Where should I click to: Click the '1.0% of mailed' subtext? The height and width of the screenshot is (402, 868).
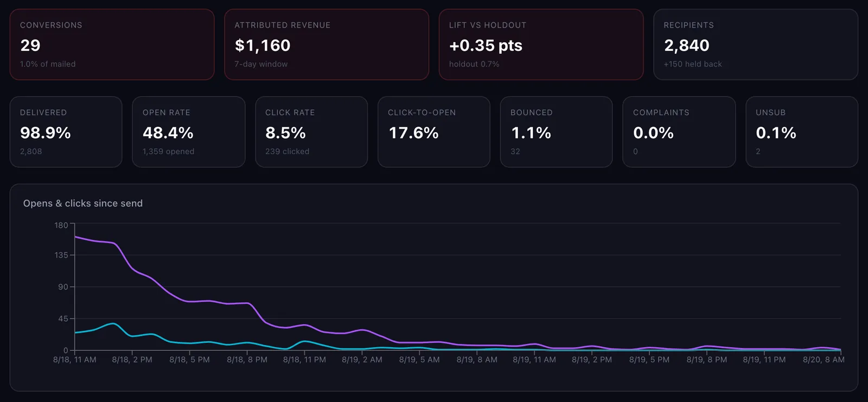tap(48, 64)
